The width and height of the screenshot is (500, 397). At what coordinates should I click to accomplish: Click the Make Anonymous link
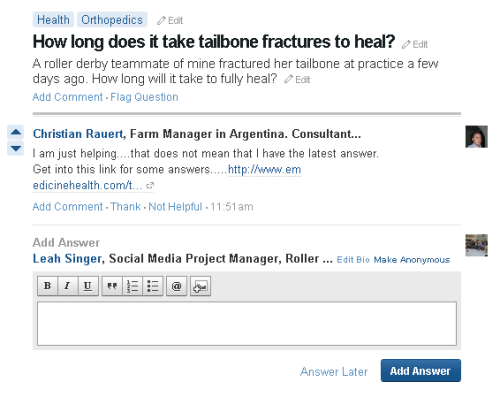tap(412, 260)
